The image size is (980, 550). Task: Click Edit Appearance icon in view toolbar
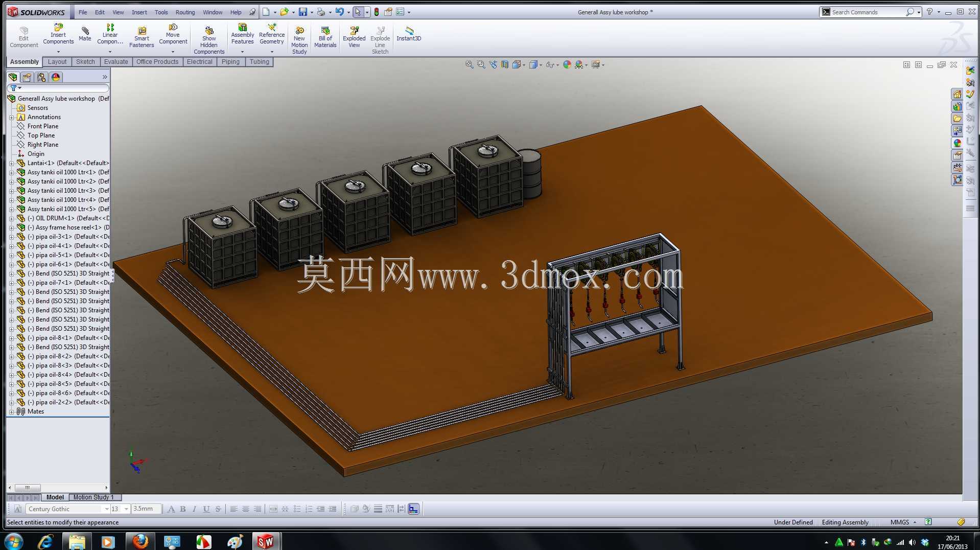567,64
